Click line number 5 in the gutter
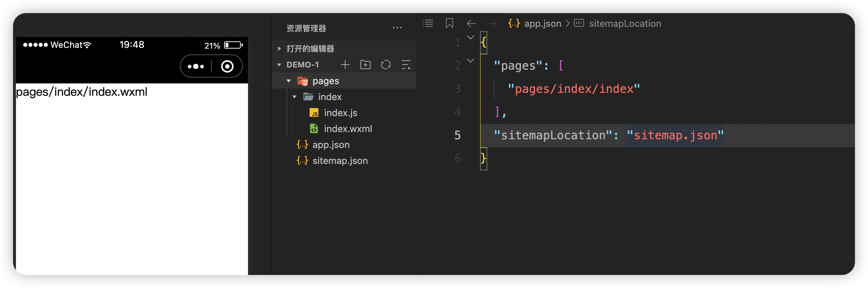The width and height of the screenshot is (868, 288). [x=458, y=135]
